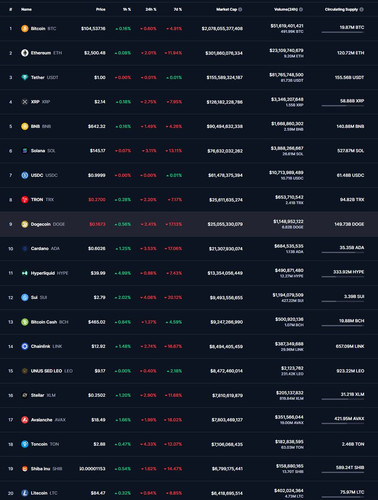Click the Bitcoin coin logo
Image resolution: width=378 pixels, height=500 pixels.
tap(25, 29)
